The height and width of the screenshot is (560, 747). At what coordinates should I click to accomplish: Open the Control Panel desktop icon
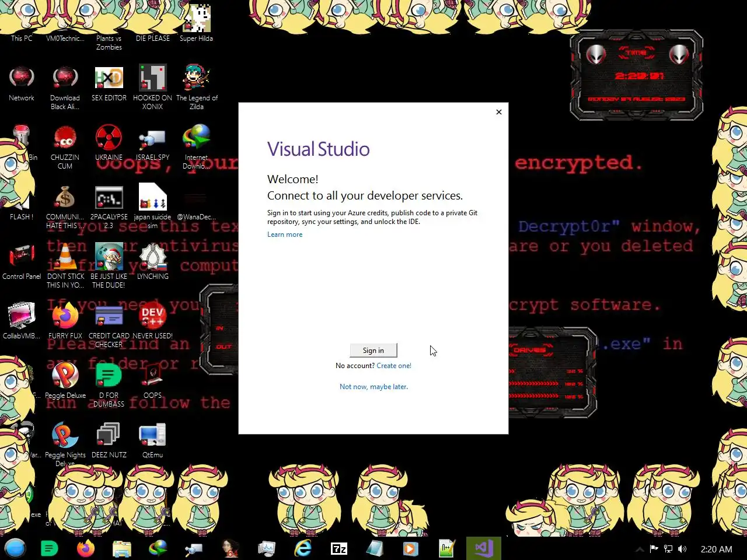tap(22, 262)
